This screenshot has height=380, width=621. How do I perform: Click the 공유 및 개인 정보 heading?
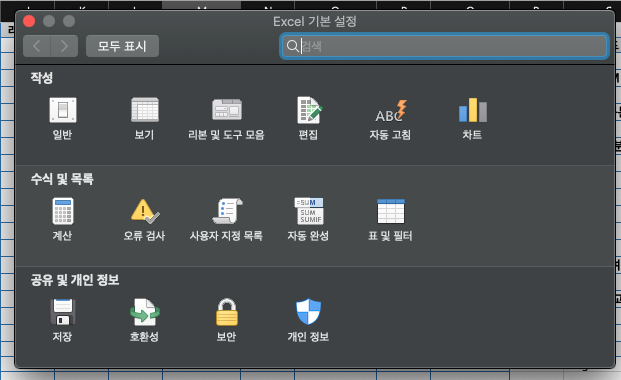pyautogui.click(x=75, y=280)
